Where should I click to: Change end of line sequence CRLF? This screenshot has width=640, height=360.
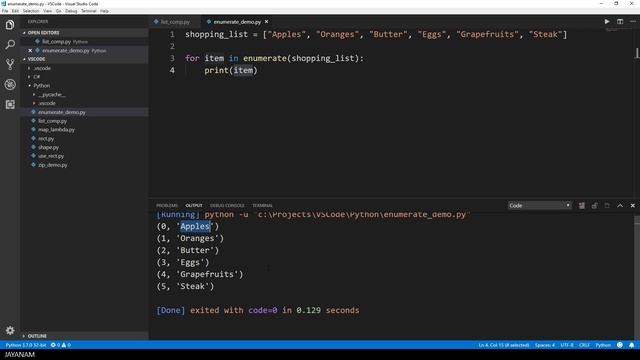tap(584, 345)
